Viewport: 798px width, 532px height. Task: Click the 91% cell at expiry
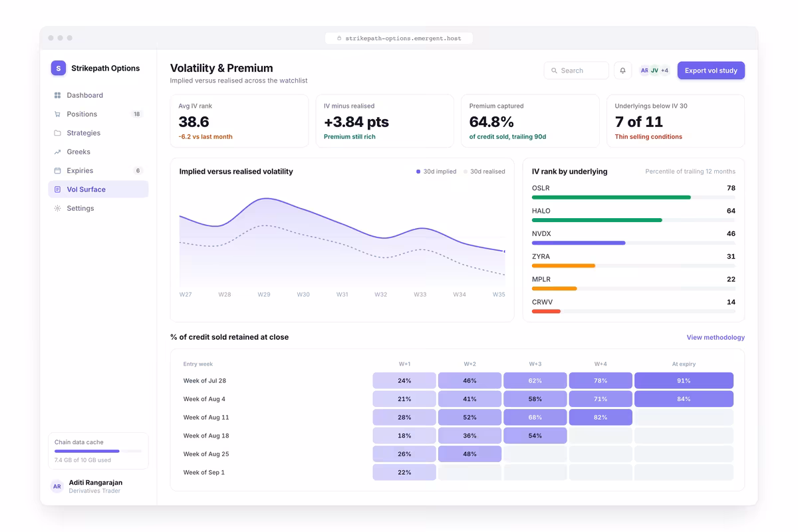684,380
